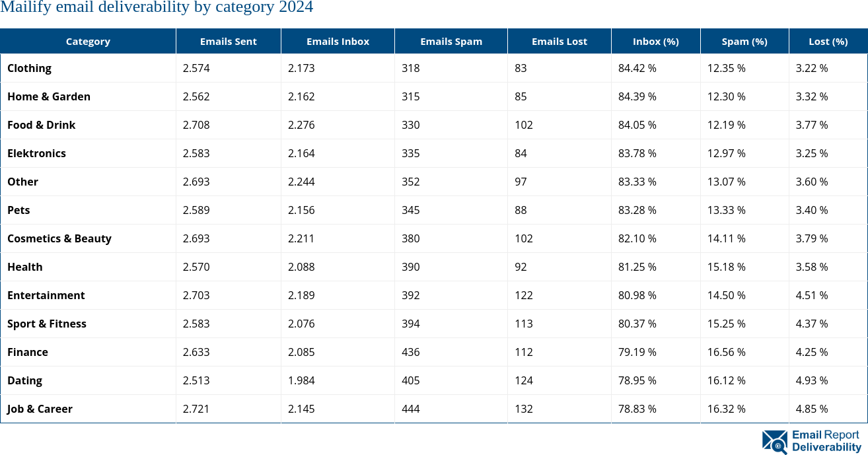Click the Other row's lost percentage 3.60 %
The image size is (868, 455).
coord(812,182)
